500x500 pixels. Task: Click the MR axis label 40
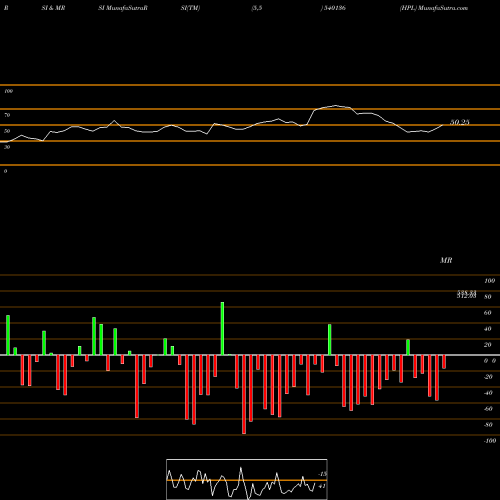click(x=488, y=329)
